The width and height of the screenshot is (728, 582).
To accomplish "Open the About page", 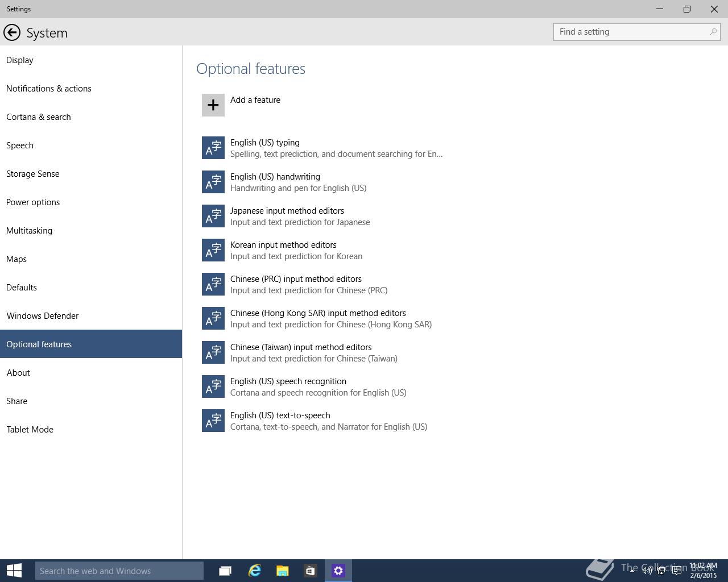I will 91,372.
